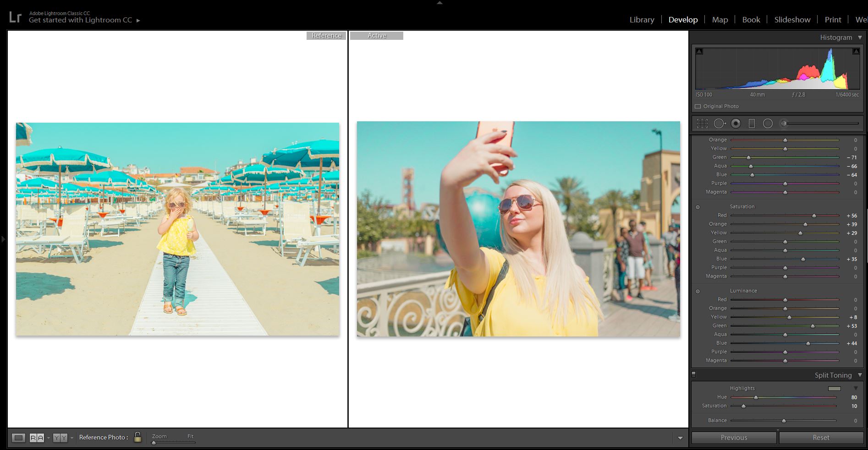This screenshot has height=450, width=868.
Task: Click the Split Toning Balance slider
Action: point(784,420)
